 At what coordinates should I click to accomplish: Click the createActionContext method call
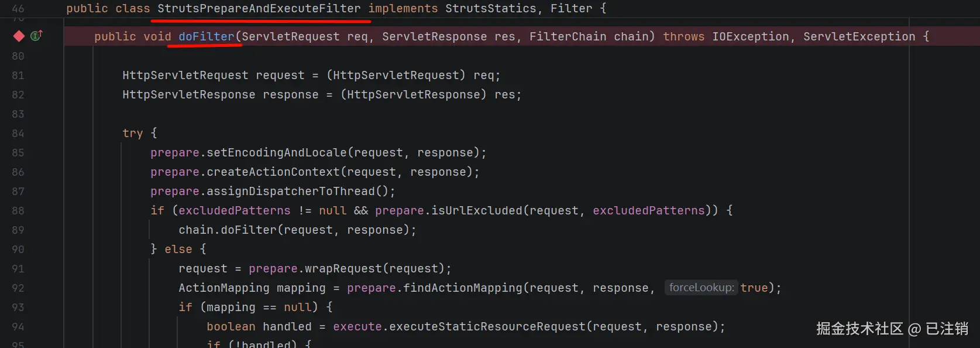(x=273, y=172)
